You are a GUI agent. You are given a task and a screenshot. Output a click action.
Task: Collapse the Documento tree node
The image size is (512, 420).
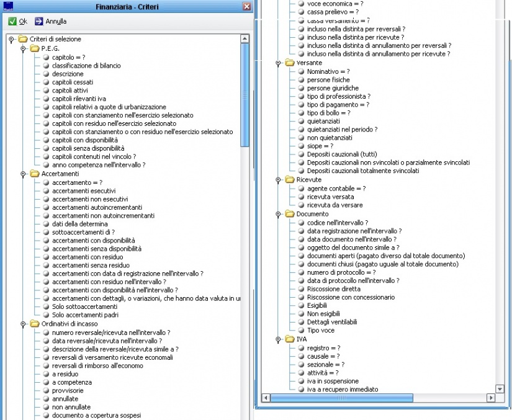pyautogui.click(x=278, y=215)
